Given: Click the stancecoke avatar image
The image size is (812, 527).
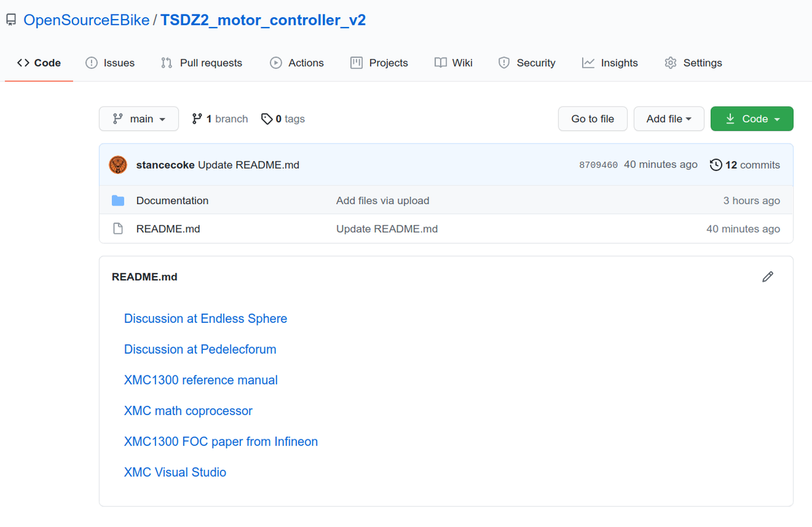Looking at the screenshot, I should point(118,165).
